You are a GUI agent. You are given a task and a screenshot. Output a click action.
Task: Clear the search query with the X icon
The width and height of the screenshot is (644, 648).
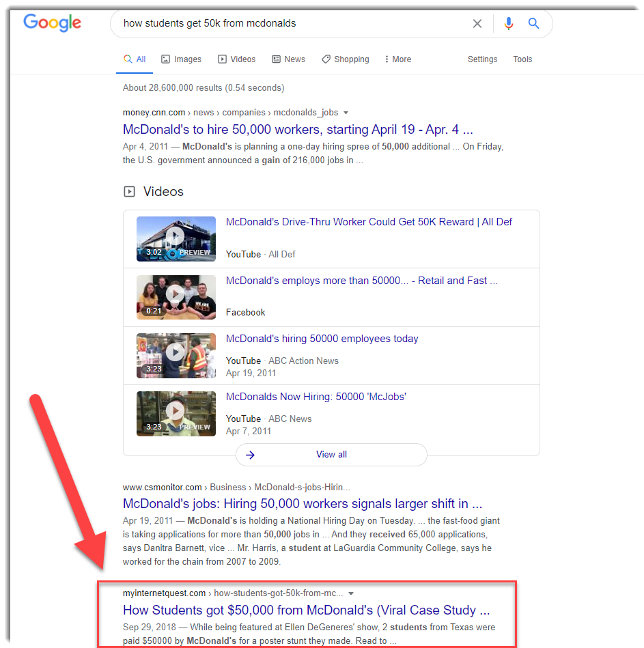(477, 23)
